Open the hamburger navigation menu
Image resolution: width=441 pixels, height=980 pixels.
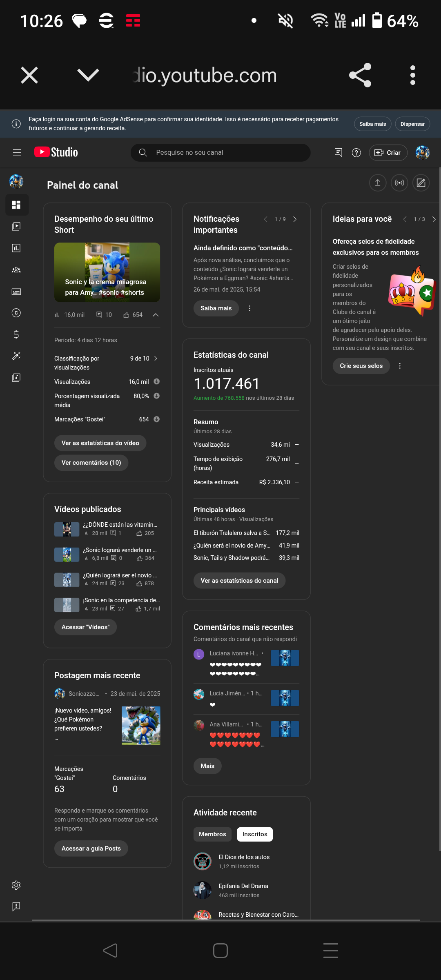tap(17, 152)
